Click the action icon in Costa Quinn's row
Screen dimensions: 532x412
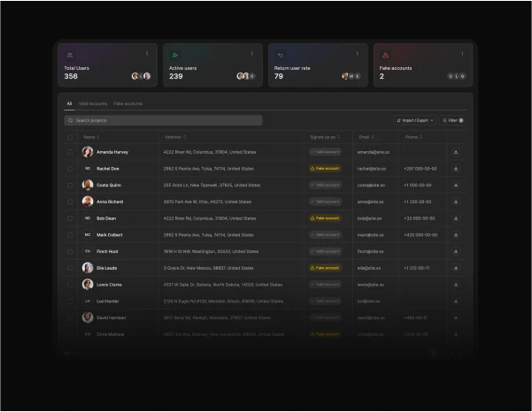[456, 186]
